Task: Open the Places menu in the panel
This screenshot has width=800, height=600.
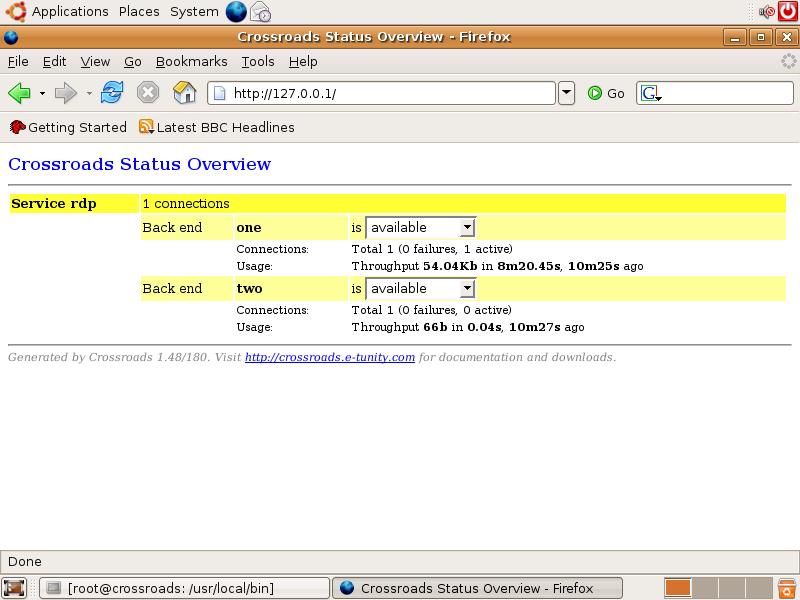Action: 139,11
